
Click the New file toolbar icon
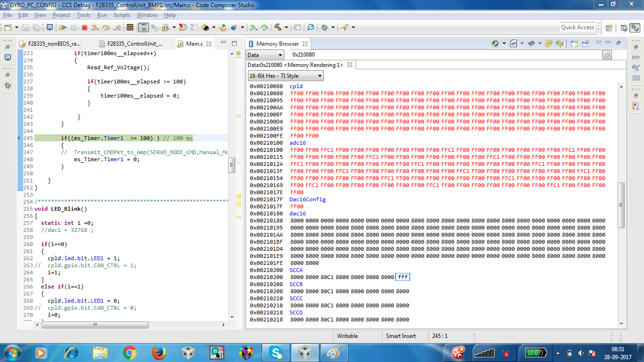coord(8,27)
